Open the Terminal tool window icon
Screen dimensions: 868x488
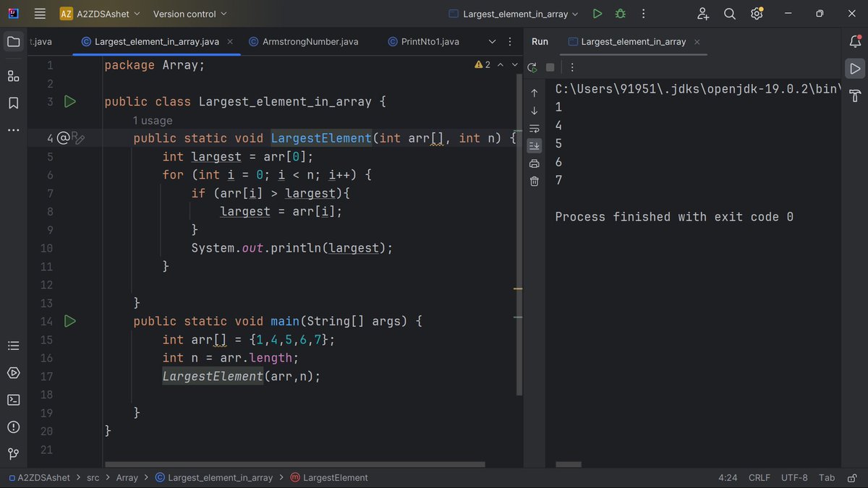click(13, 400)
